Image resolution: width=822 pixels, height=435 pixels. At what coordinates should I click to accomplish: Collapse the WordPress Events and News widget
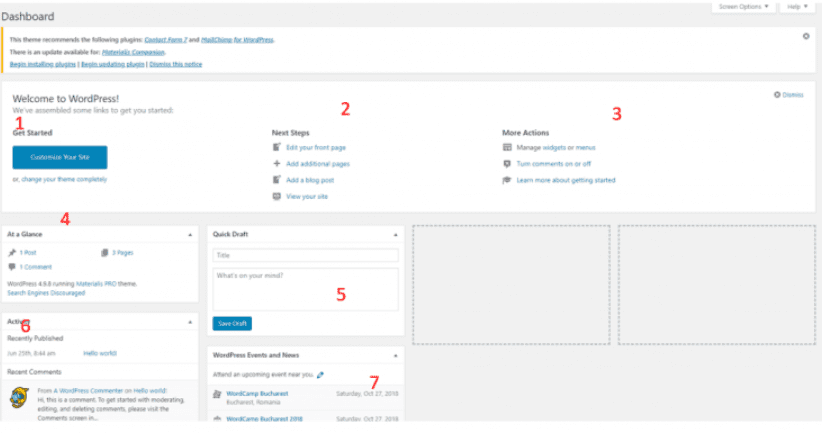click(395, 355)
